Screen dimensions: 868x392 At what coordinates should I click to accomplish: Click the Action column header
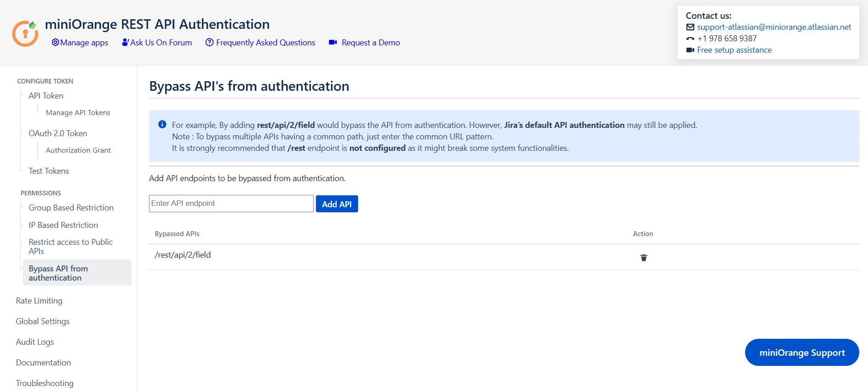(643, 234)
